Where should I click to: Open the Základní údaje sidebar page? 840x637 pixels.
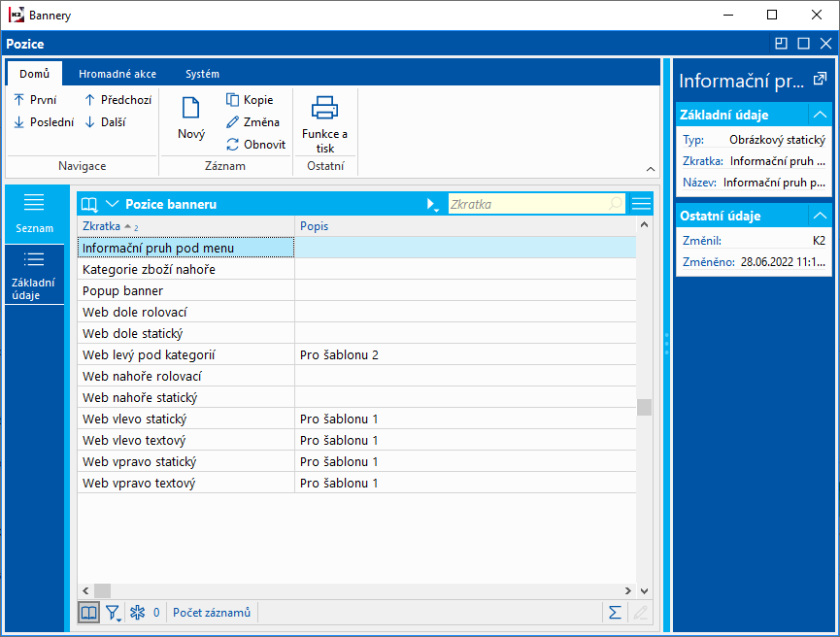coord(34,275)
